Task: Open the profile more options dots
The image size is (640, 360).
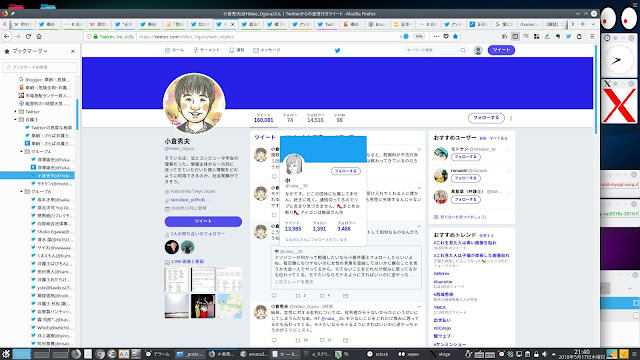Action: pos(511,118)
